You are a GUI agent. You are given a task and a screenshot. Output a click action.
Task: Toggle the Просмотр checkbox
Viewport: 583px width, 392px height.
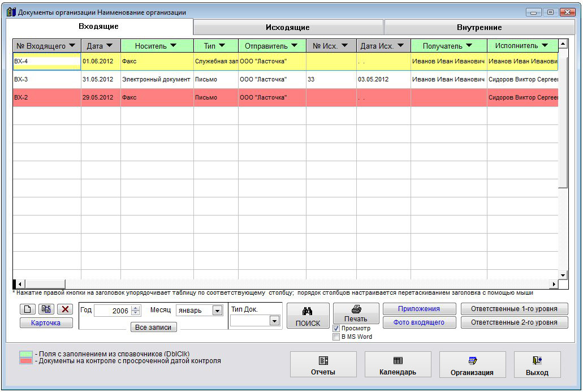tap(336, 329)
